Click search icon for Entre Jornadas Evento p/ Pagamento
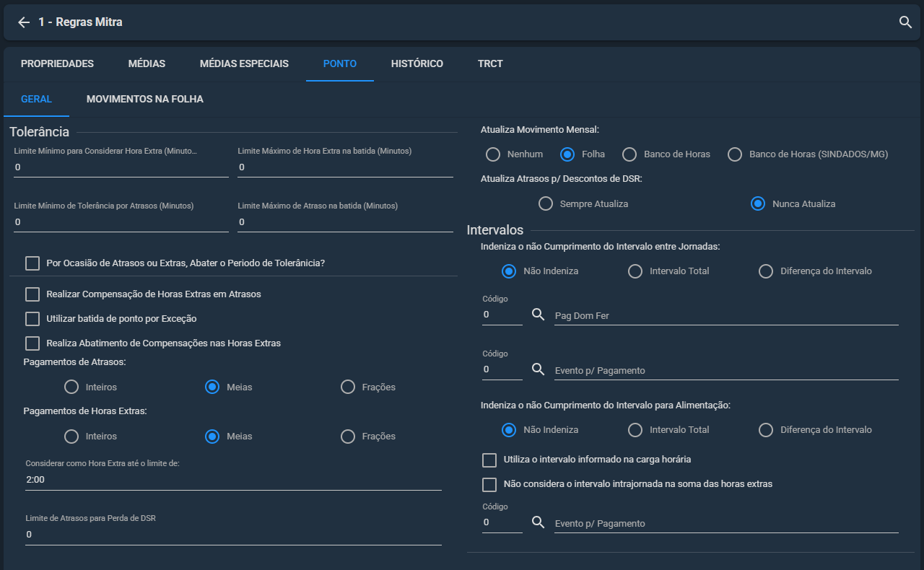 pos(538,369)
